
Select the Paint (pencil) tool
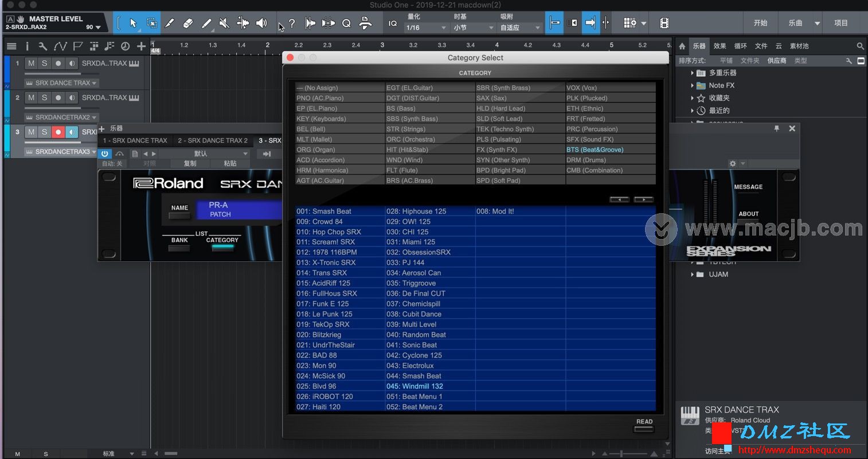(x=206, y=23)
